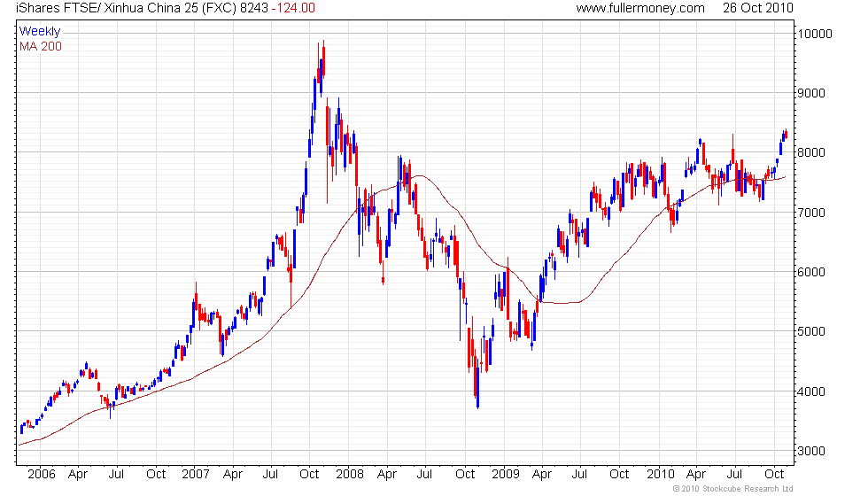Click the 3000 price axis label
The width and height of the screenshot is (868, 496).
tap(811, 451)
